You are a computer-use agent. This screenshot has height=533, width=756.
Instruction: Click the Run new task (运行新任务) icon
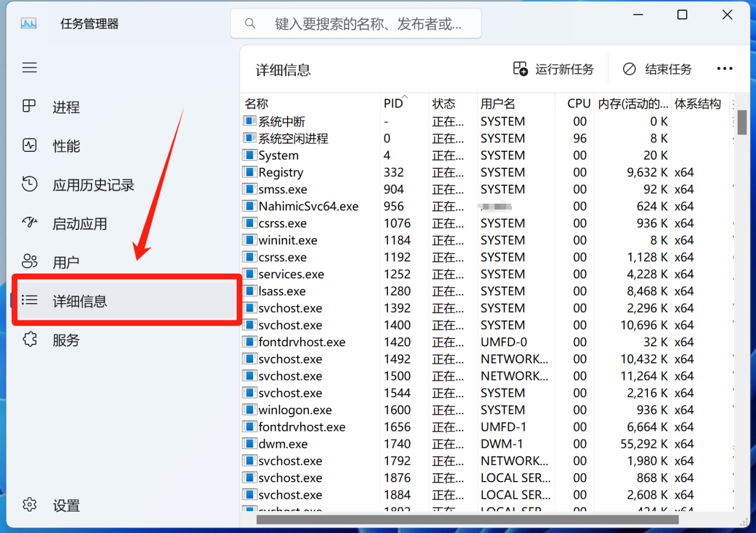pos(553,69)
